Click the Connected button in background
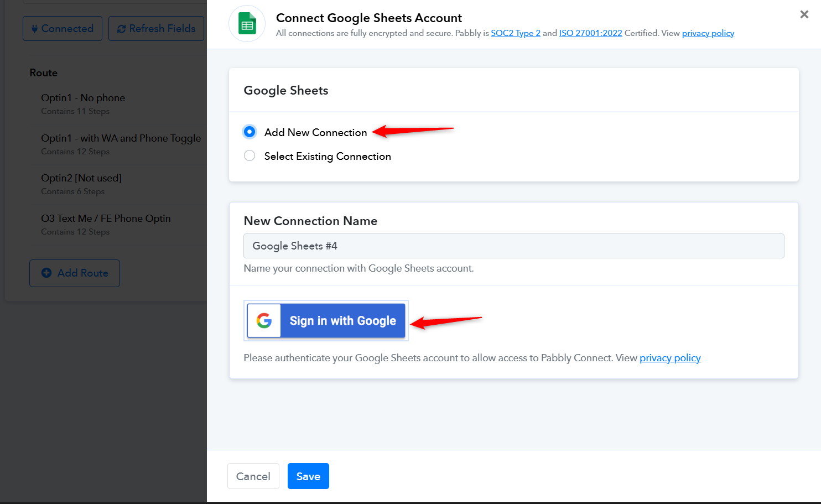 pyautogui.click(x=63, y=28)
